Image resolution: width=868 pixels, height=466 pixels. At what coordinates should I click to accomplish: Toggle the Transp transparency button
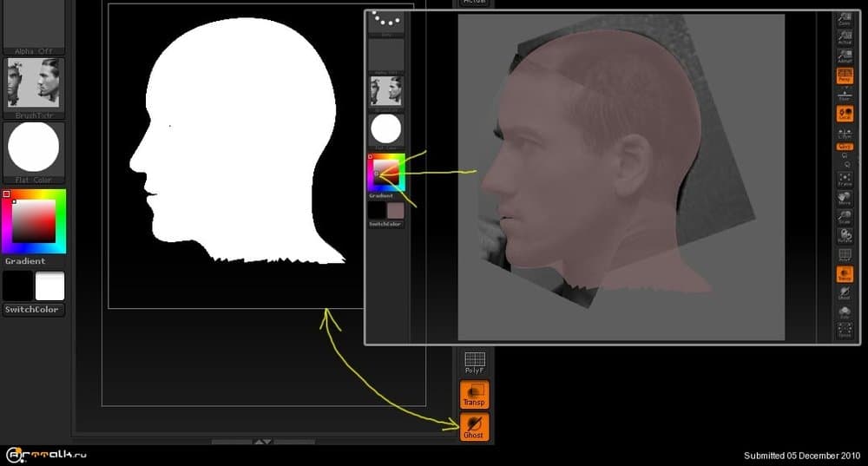474,394
